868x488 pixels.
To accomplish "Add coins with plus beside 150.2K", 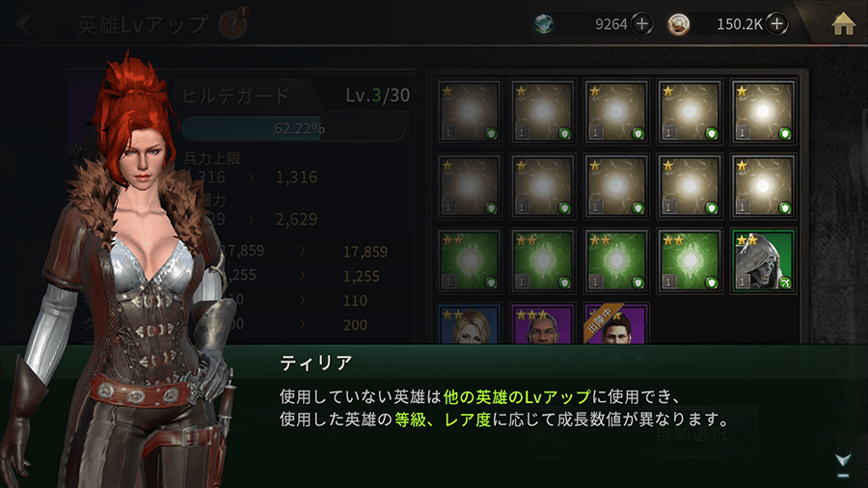I will point(777,24).
